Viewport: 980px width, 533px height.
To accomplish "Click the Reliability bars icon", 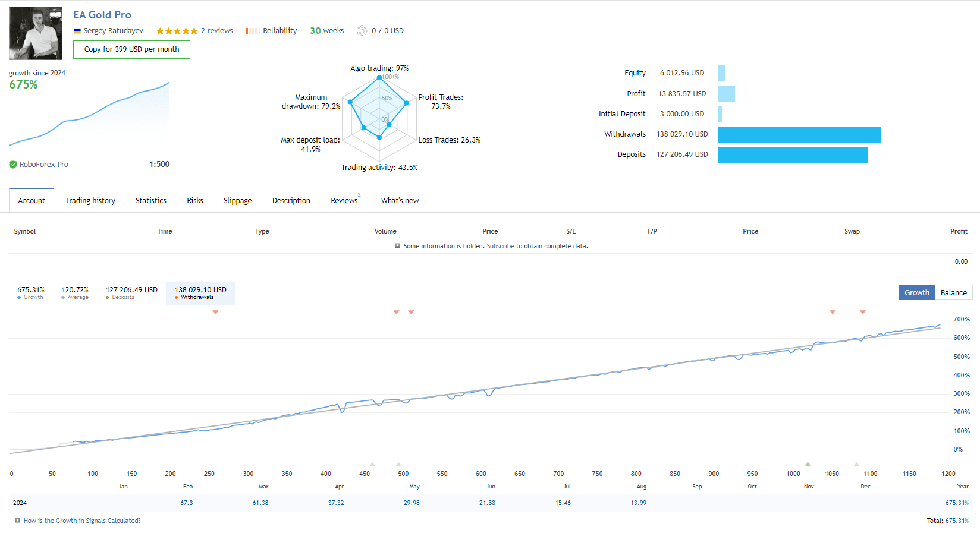I will [x=252, y=31].
